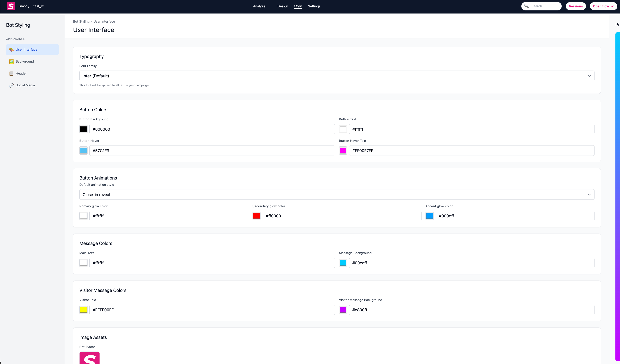
Task: Open the Secondary glow red color swatch
Action: pos(256,216)
